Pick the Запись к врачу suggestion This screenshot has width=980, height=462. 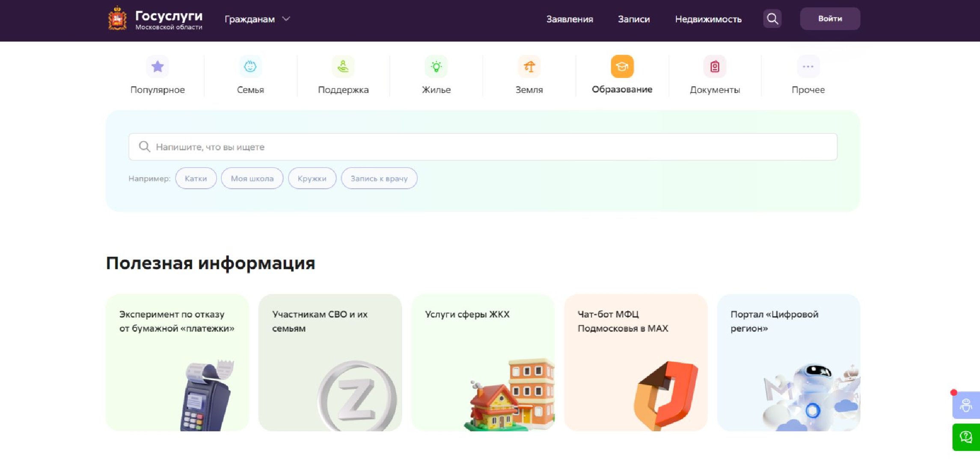tap(379, 178)
